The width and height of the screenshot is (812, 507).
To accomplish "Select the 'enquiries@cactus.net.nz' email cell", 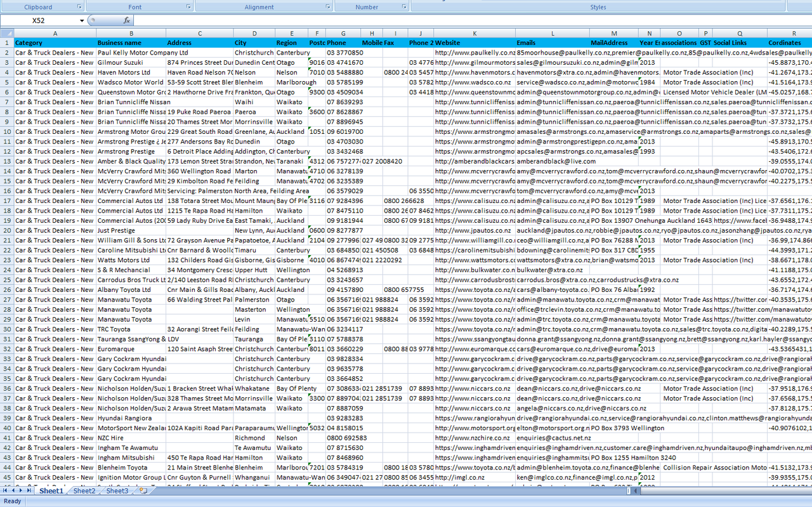I will 552,438.
